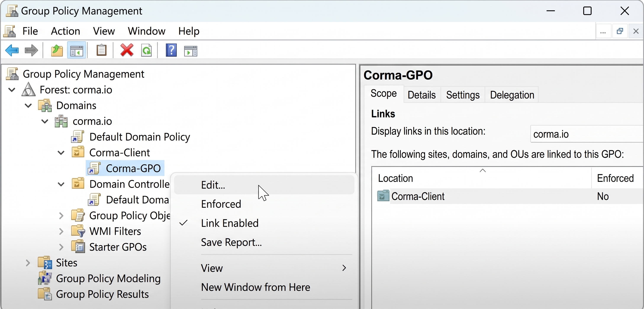
Task: Collapse the Forest: corma.io node
Action: (12, 90)
